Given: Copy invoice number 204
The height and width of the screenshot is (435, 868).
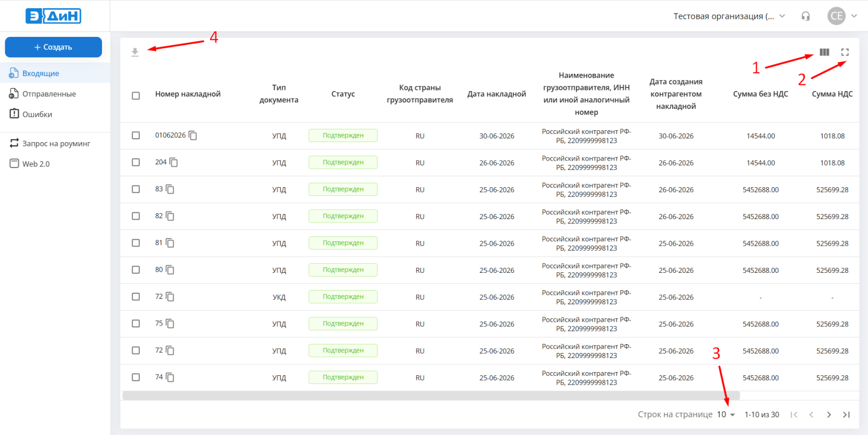Looking at the screenshot, I should pyautogui.click(x=174, y=162).
